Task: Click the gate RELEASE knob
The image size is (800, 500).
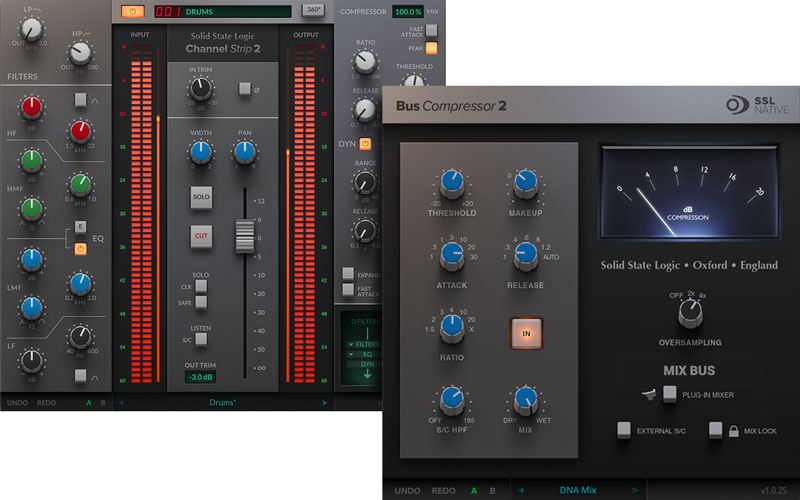Action: tap(365, 231)
